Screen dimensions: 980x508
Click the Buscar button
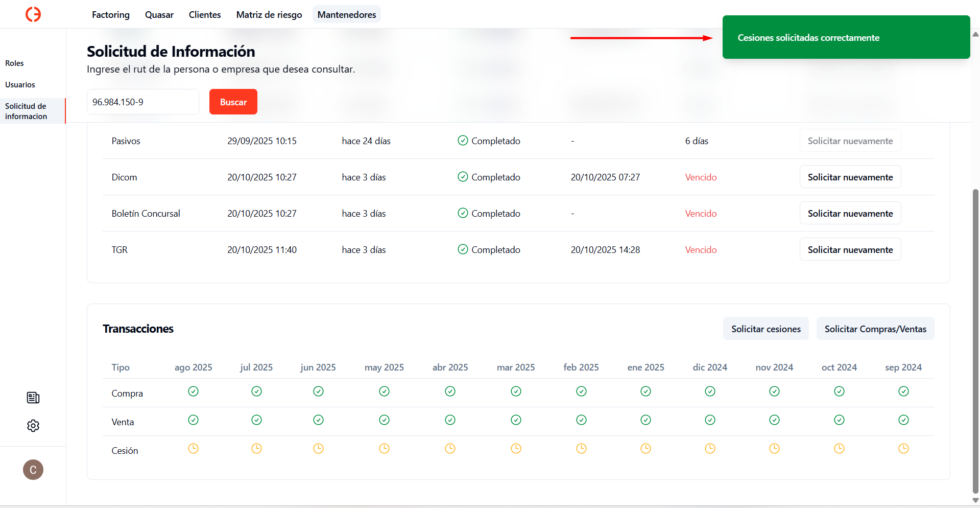pyautogui.click(x=233, y=101)
